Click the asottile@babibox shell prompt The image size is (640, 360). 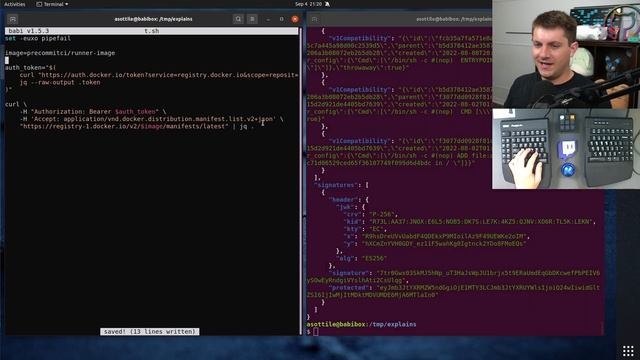coord(362,324)
